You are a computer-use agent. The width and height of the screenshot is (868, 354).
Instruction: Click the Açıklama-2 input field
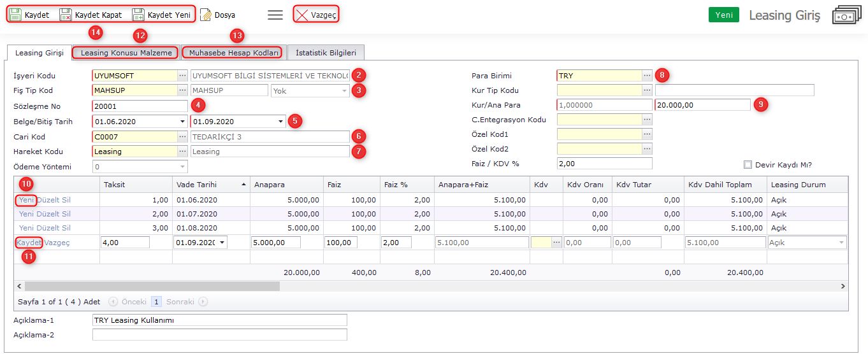click(219, 334)
